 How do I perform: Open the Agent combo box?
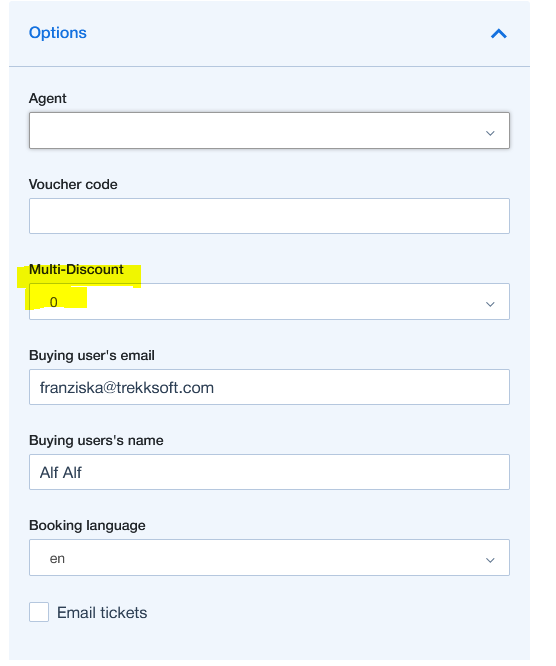click(x=269, y=130)
